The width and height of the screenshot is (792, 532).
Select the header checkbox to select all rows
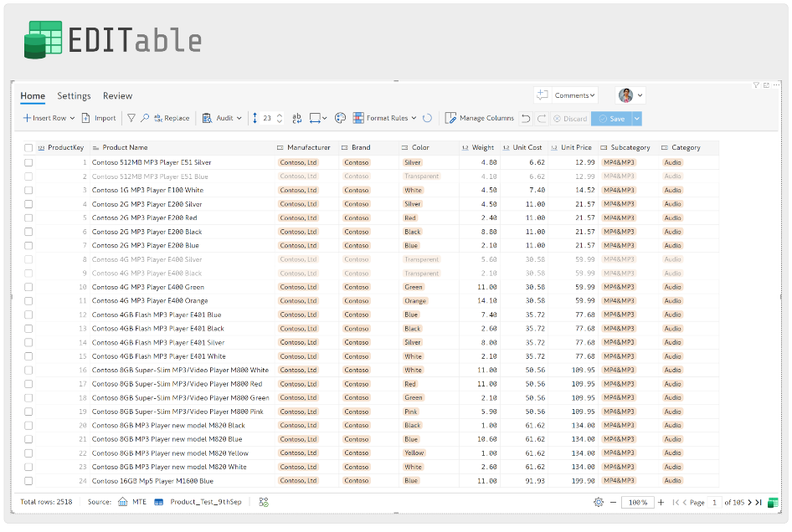pos(28,146)
